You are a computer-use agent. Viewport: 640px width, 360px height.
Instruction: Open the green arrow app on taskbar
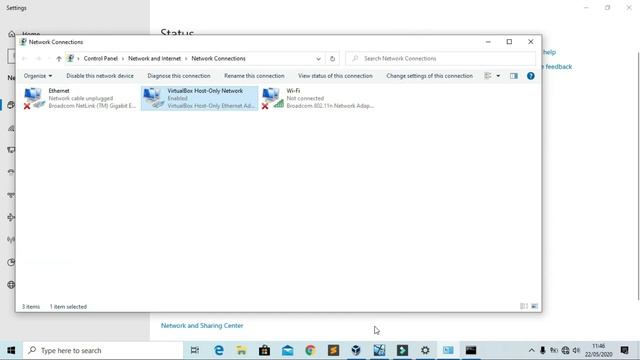pyautogui.click(x=402, y=350)
